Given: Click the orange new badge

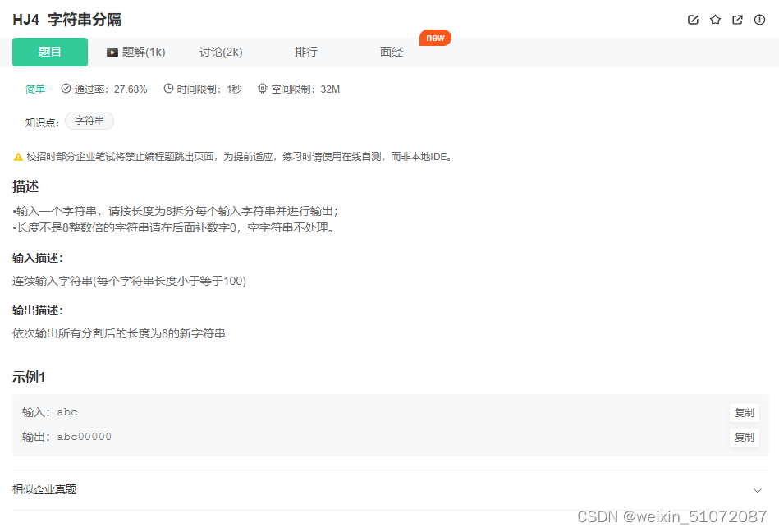Looking at the screenshot, I should coord(435,38).
